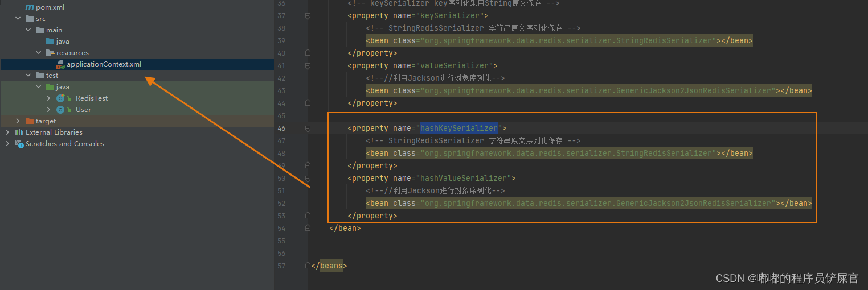Click the fold marker beside closing beans tag line 57
Viewport: 868px width, 290px height.
pyautogui.click(x=308, y=266)
